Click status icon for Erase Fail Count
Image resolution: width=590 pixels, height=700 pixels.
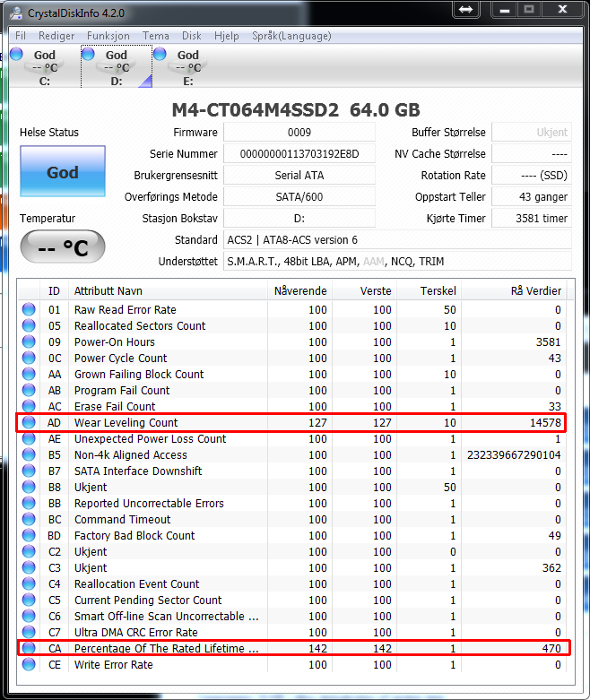tap(29, 406)
